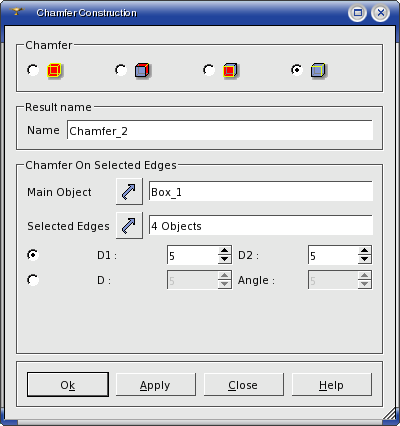Select the all-edges red cube chamfer icon
This screenshot has width=400, height=426.
click(55, 71)
